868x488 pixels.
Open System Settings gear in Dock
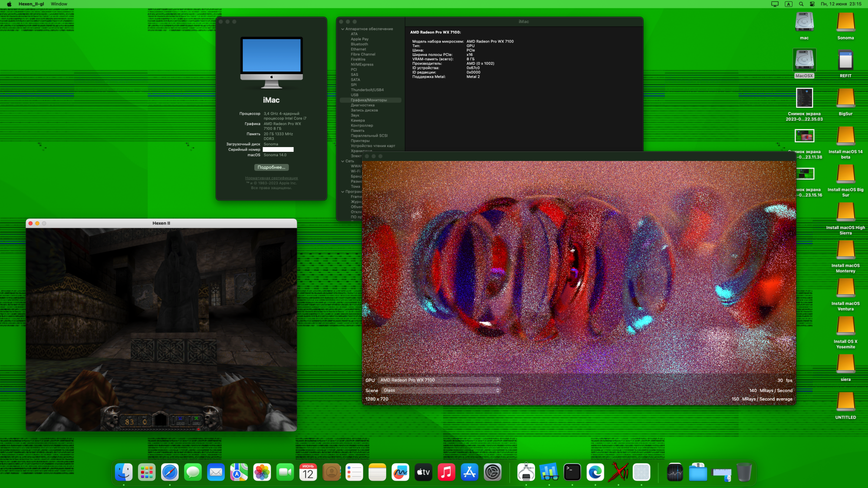(x=493, y=472)
